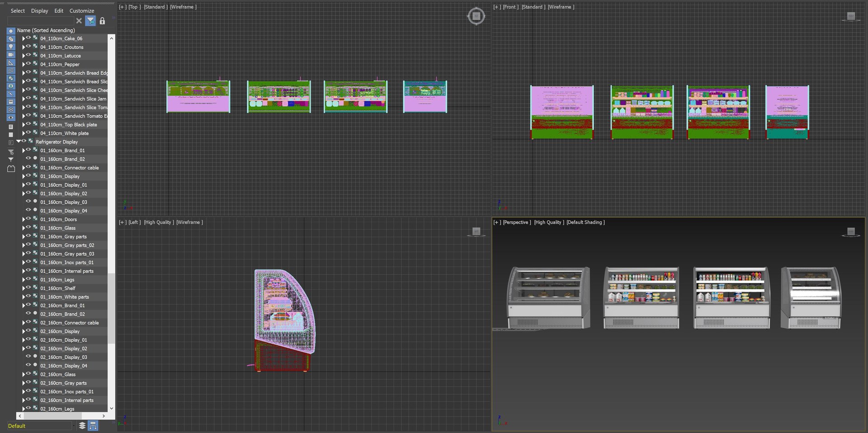Screen dimensions: 868x433
Task: Toggle the frozen objects filter icon
Action: click(x=11, y=110)
